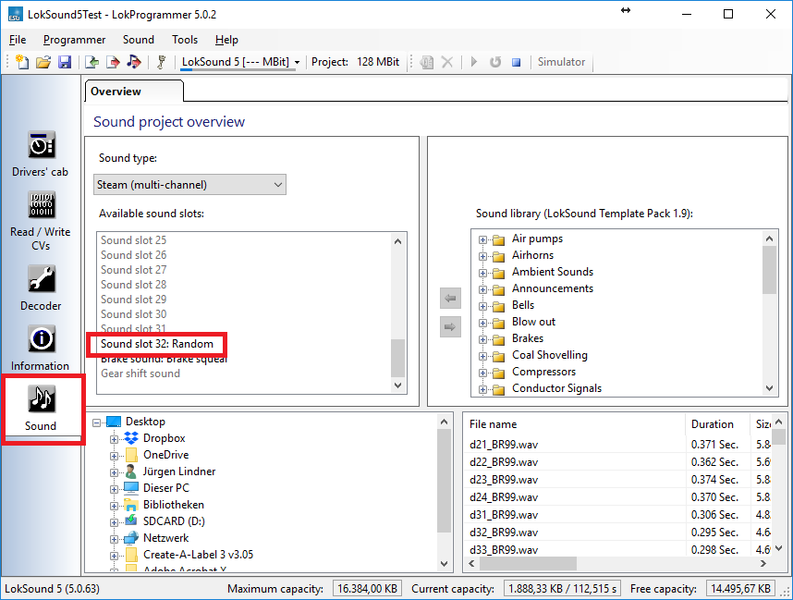The image size is (793, 600).
Task: Select OneDrive in folder tree
Action: tap(166, 455)
